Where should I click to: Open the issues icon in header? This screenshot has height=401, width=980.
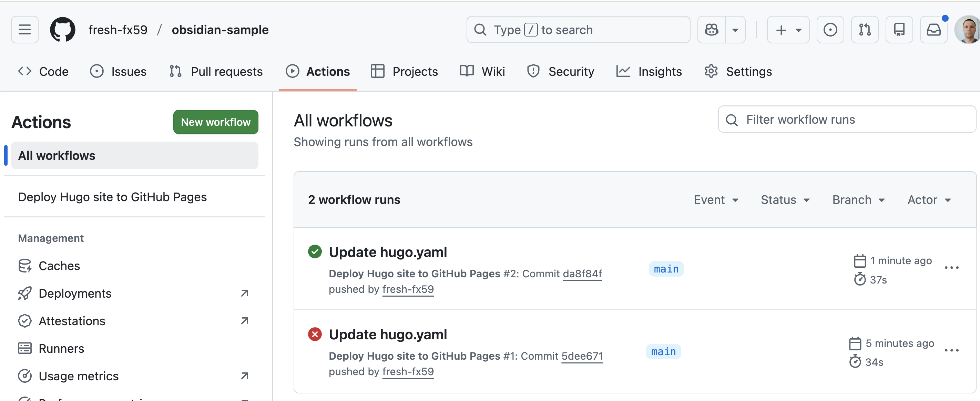point(830,30)
